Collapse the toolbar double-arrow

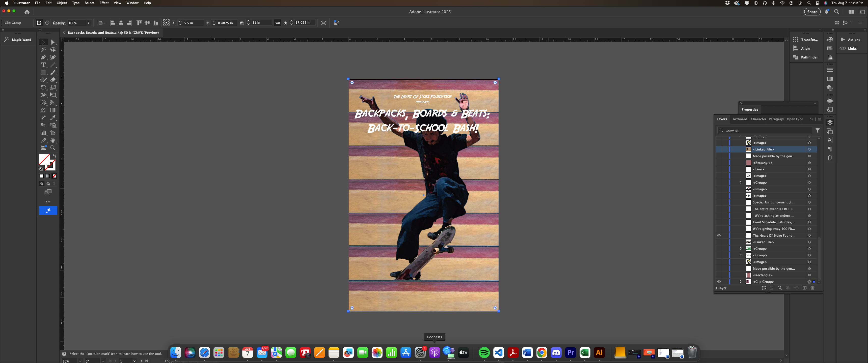point(40,30)
